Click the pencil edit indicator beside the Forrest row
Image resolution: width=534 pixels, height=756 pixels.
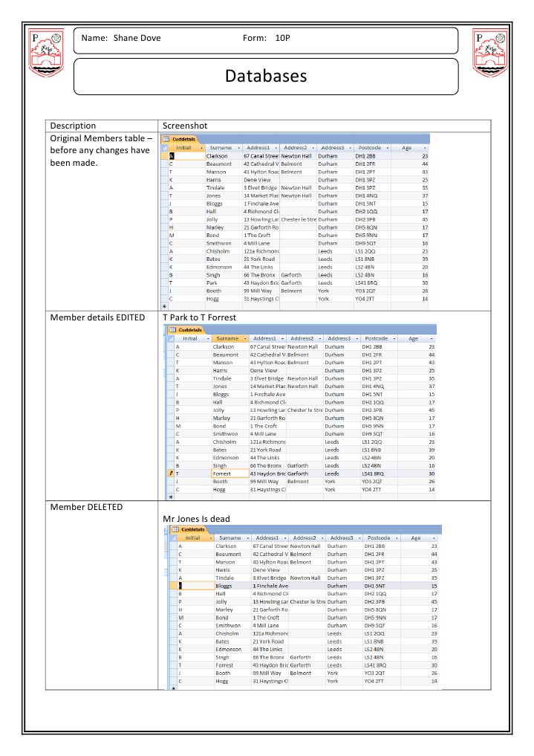[171, 474]
